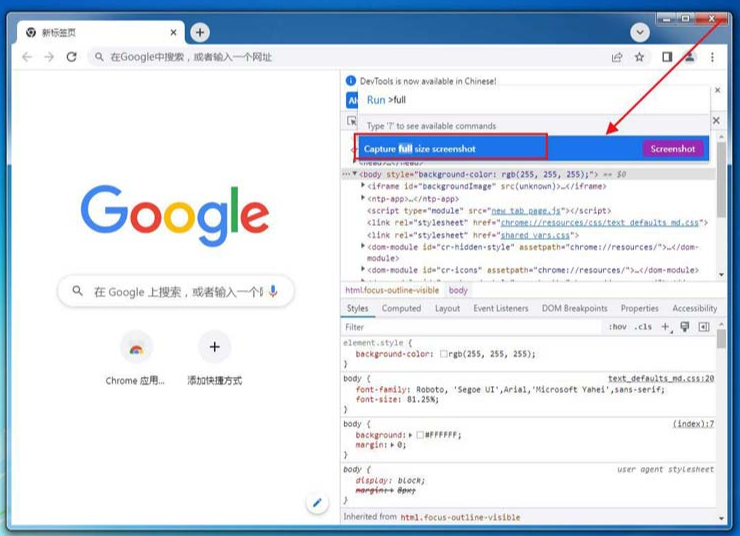Select the body breadcrumb
Image resolution: width=740 pixels, height=536 pixels.
[458, 290]
